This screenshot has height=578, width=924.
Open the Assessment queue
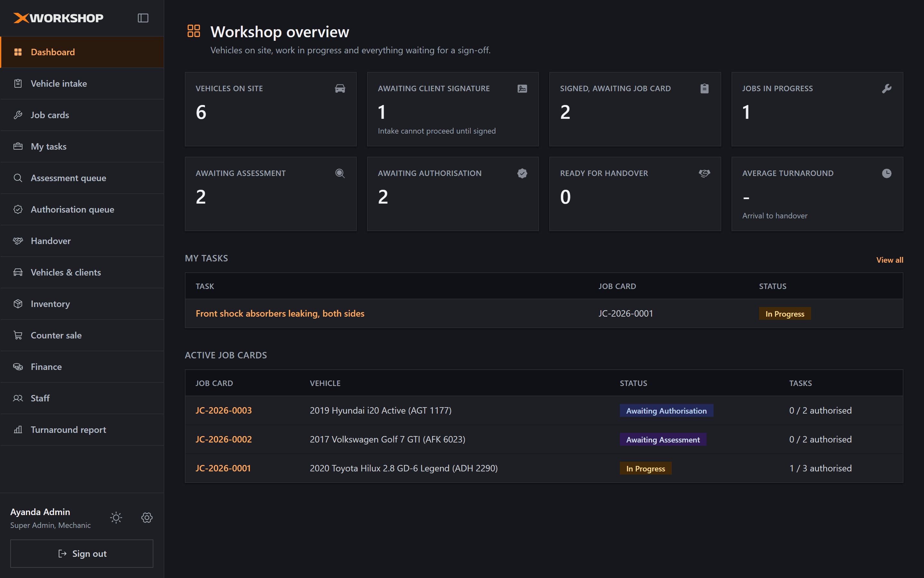click(x=82, y=178)
